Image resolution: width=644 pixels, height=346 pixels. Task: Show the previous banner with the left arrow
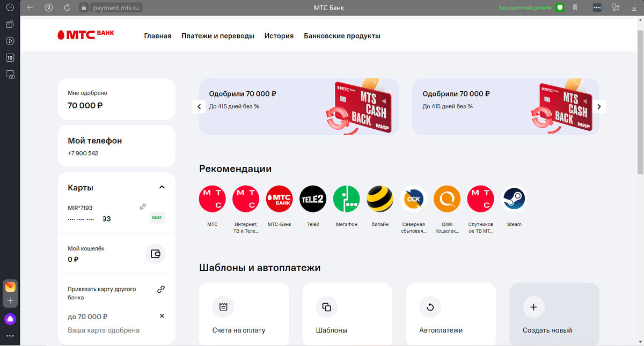(199, 107)
